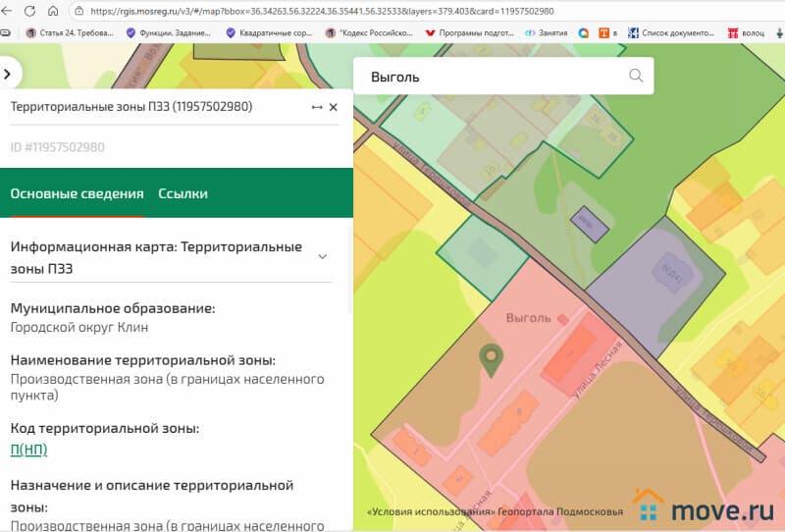Select the Основные сведения tab

77,193
